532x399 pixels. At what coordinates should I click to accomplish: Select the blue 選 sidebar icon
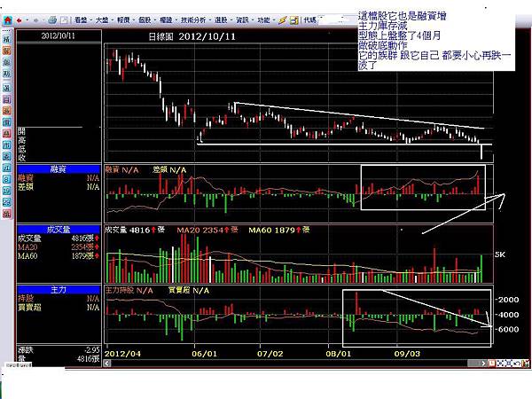coord(7,88)
